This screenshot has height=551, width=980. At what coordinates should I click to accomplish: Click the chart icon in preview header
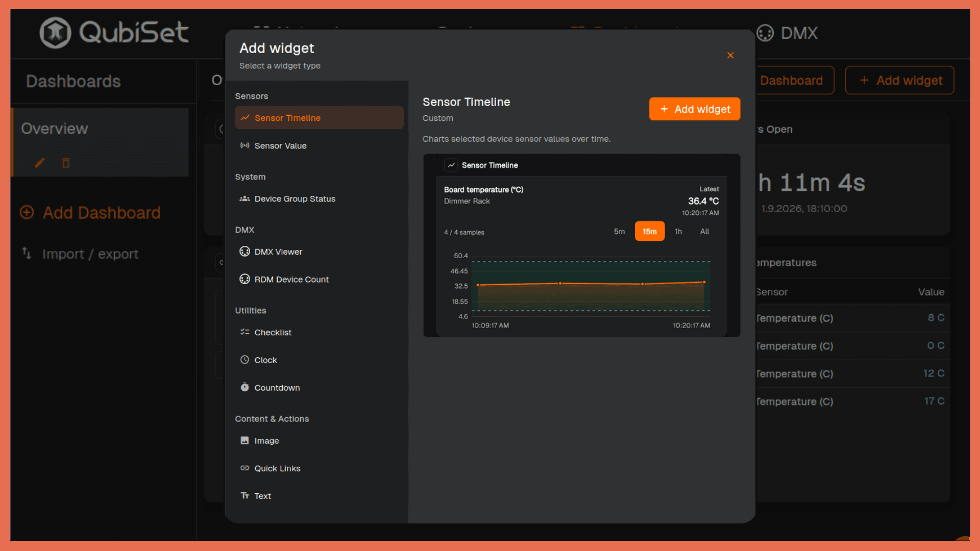pos(451,165)
